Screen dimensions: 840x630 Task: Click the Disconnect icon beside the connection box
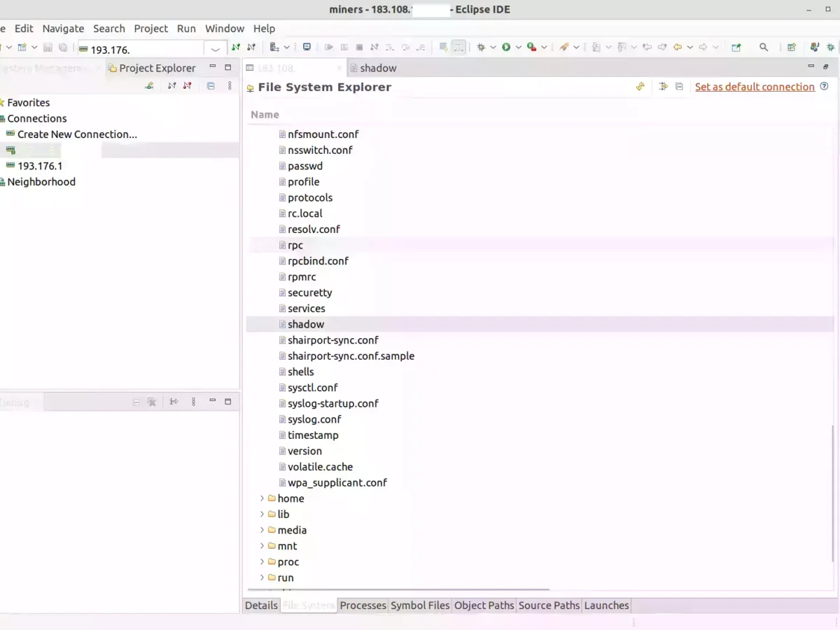point(251,48)
